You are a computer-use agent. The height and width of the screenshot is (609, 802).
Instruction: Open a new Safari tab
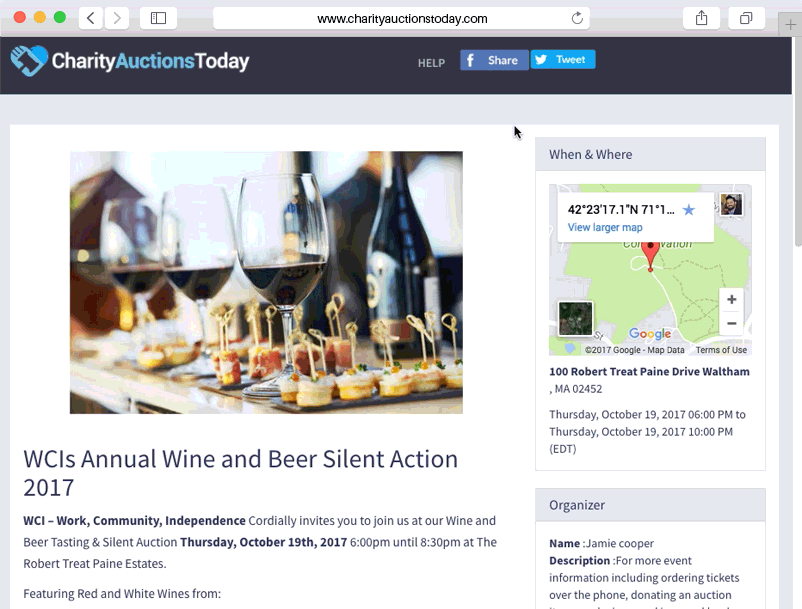(x=790, y=18)
